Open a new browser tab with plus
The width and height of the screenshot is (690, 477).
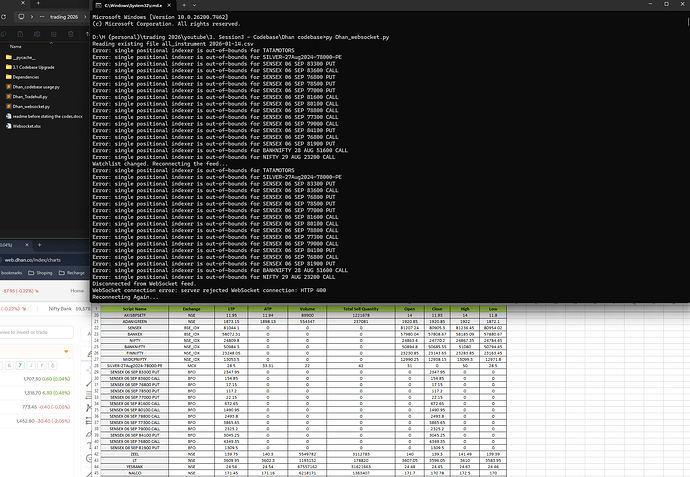point(39,245)
